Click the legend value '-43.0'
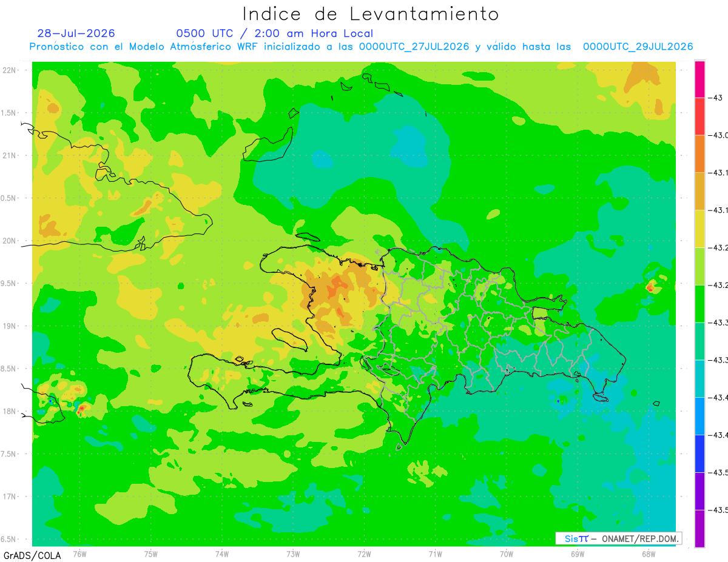This screenshot has height=562, width=728. tap(718, 135)
